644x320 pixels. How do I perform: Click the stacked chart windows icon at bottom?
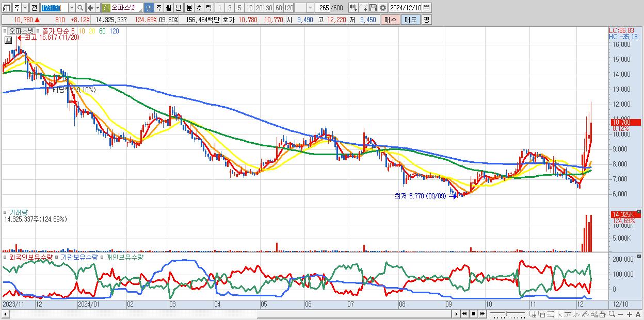[603, 314]
